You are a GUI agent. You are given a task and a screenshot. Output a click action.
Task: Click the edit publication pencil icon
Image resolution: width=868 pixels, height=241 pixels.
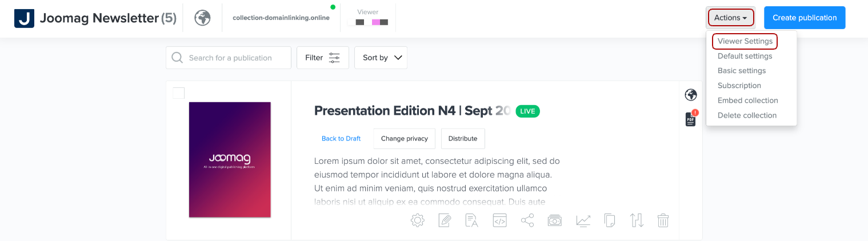point(445,220)
